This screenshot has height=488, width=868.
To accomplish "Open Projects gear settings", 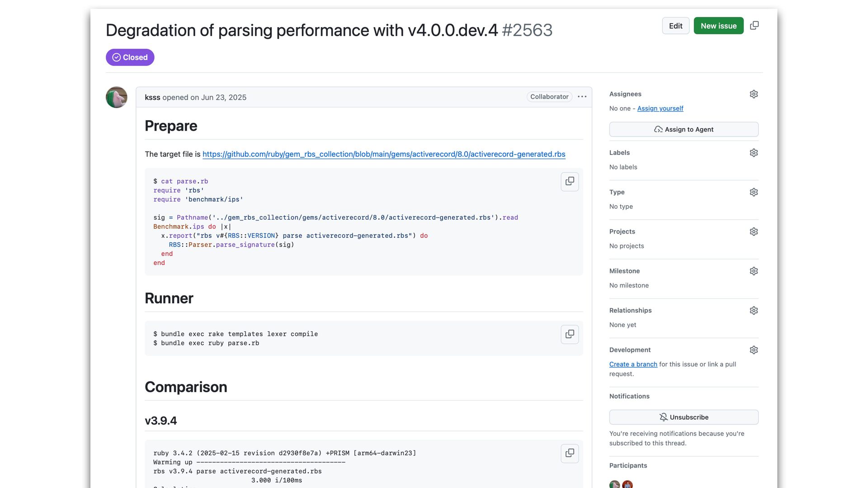I will pos(754,231).
